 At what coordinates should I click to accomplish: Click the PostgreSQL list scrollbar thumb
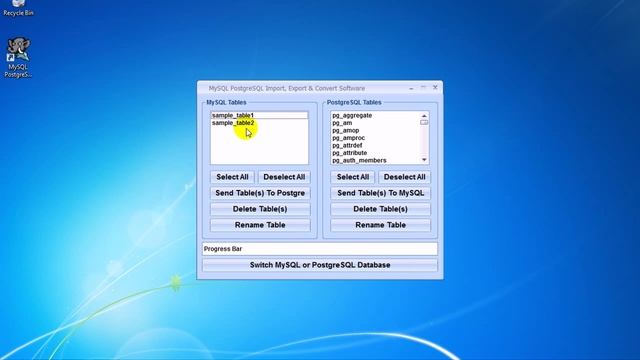424,122
